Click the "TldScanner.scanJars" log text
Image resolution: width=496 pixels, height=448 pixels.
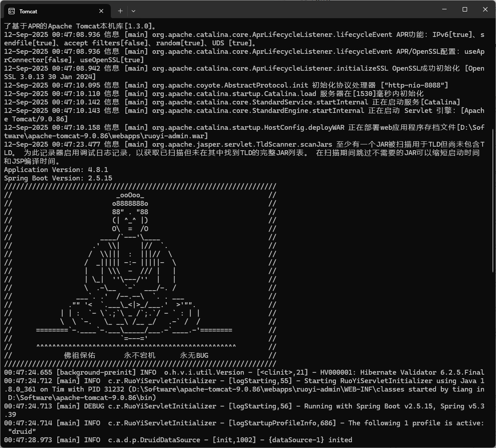pos(294,144)
